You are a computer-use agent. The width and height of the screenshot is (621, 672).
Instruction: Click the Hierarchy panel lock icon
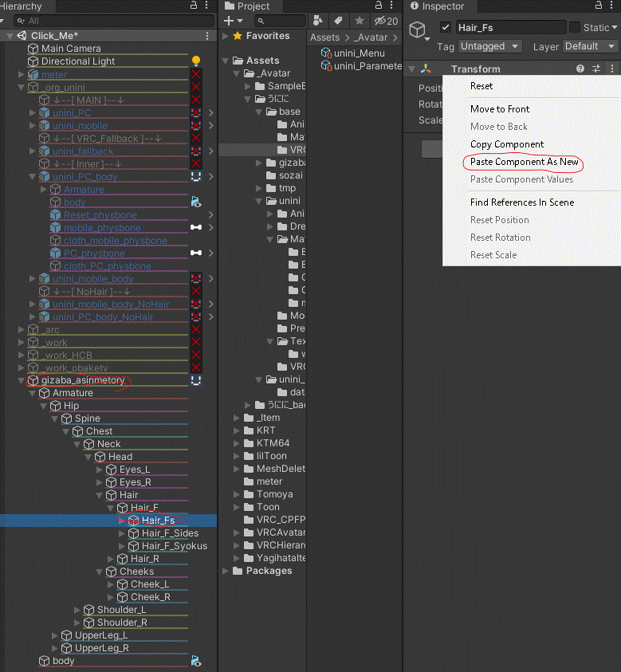(x=194, y=5)
